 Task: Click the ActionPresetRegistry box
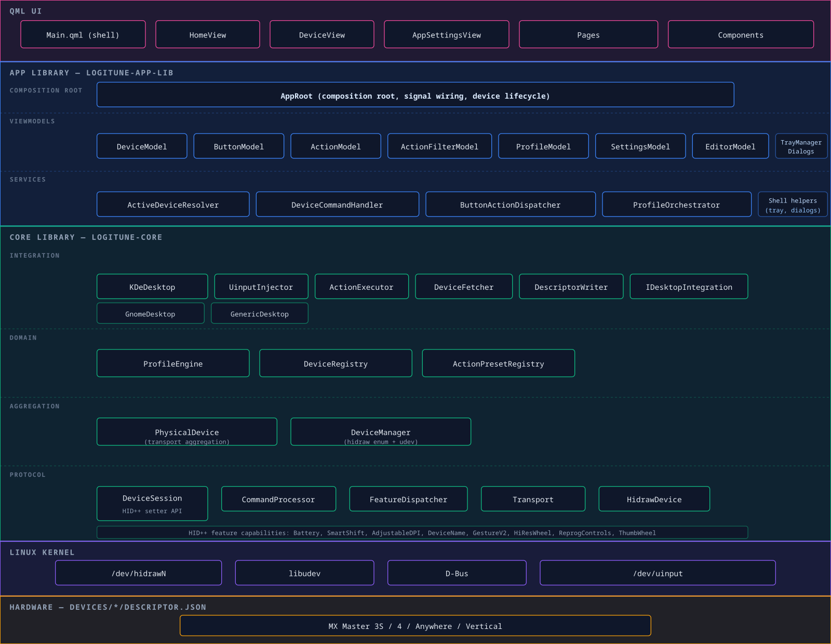click(499, 364)
